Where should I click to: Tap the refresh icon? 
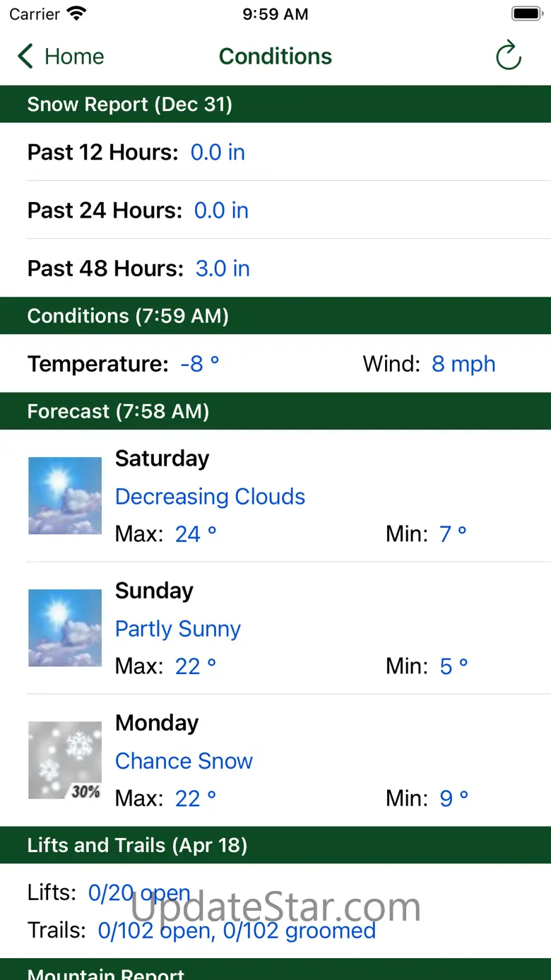[508, 56]
